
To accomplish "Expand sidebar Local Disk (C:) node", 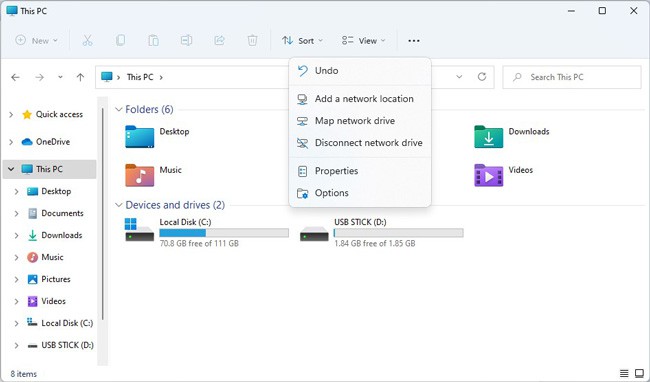I will pyautogui.click(x=17, y=323).
